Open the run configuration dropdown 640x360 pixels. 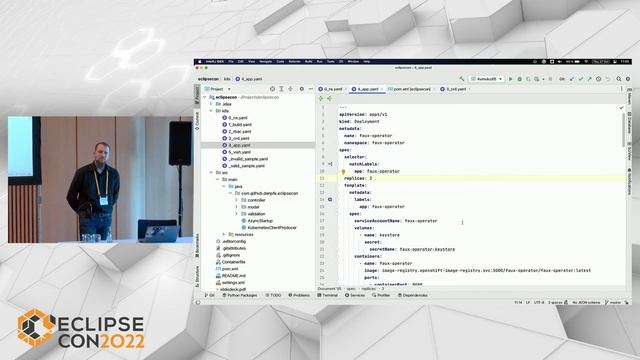pyautogui.click(x=487, y=79)
